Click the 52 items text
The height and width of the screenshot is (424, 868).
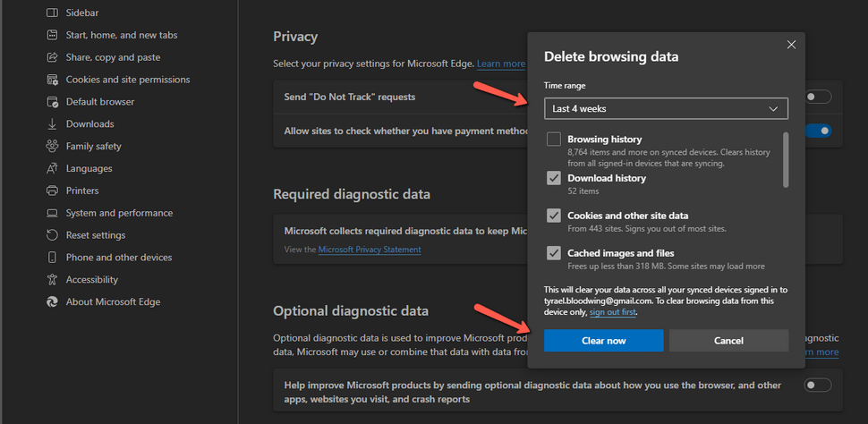point(583,191)
